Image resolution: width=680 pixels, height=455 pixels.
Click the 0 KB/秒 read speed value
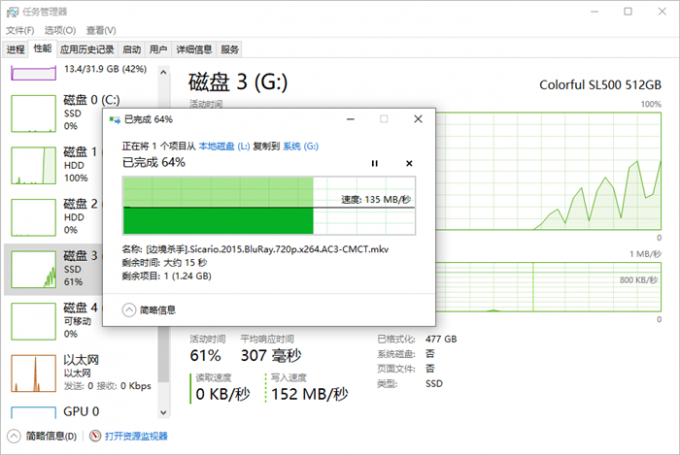[x=223, y=394]
